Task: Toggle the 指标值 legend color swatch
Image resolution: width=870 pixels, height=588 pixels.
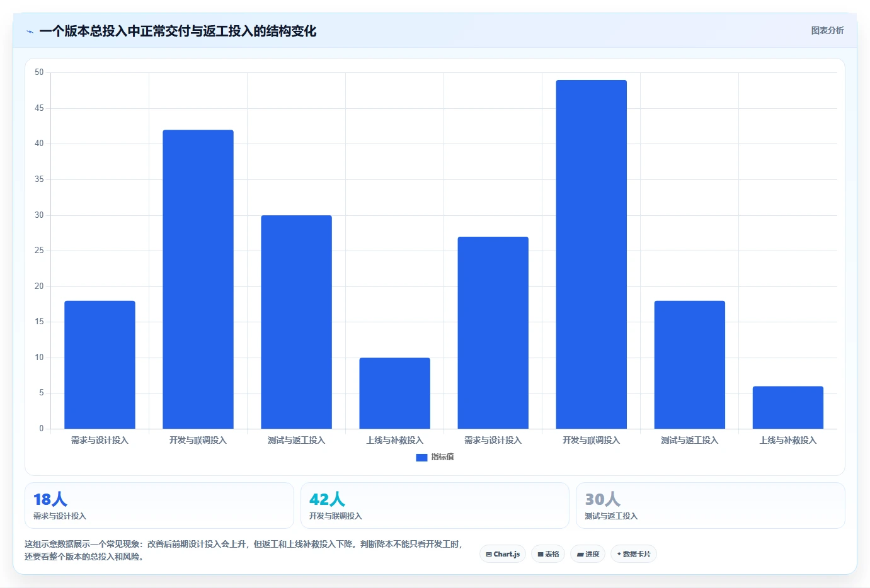Action: (x=421, y=458)
